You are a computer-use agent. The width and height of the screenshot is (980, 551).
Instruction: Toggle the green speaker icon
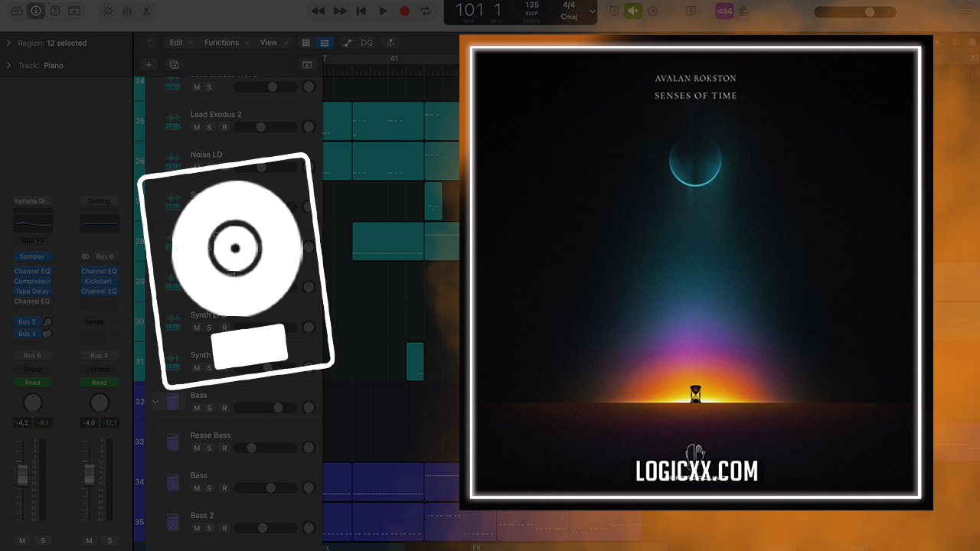tap(632, 11)
